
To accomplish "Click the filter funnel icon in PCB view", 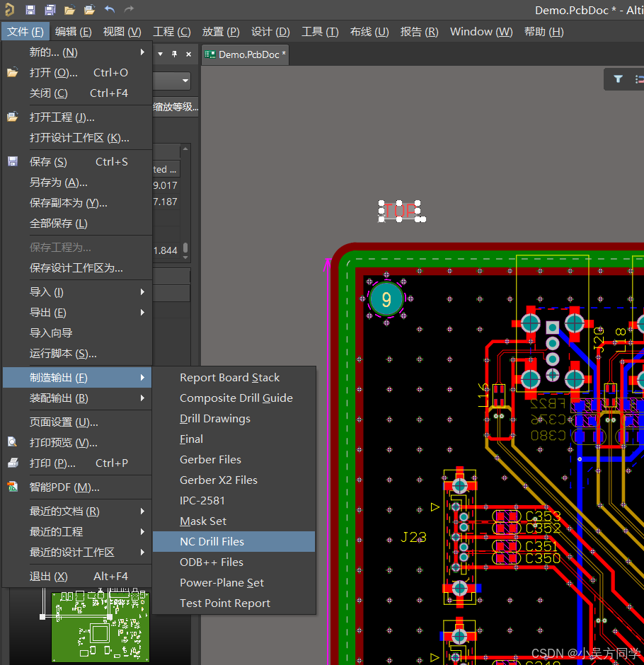I will pyautogui.click(x=618, y=79).
